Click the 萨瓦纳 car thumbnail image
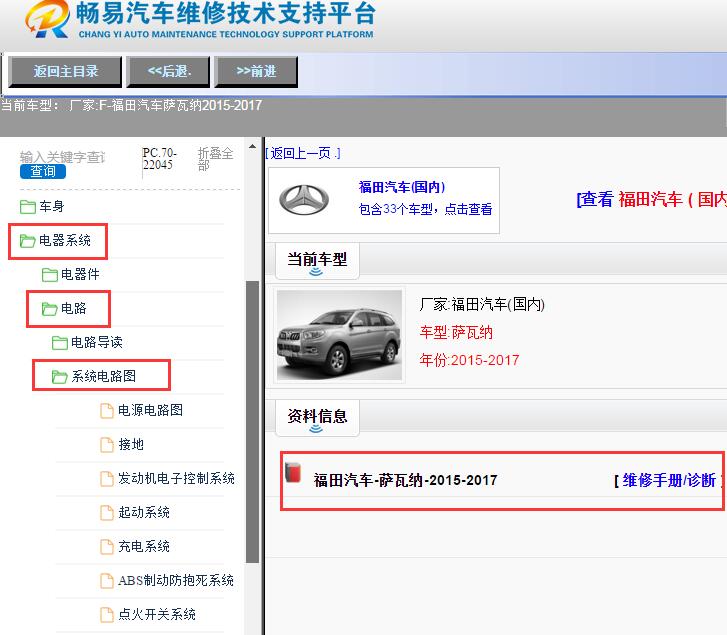 point(339,335)
